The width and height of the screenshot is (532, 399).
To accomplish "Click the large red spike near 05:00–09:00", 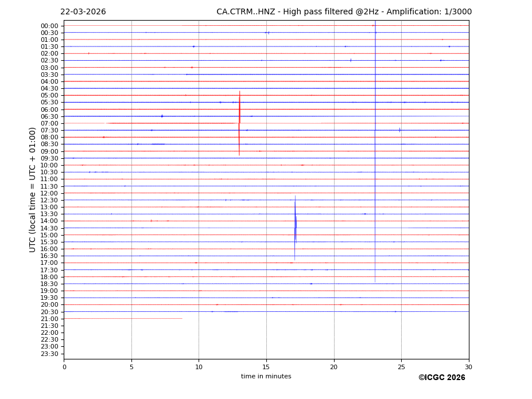I will click(x=239, y=123).
